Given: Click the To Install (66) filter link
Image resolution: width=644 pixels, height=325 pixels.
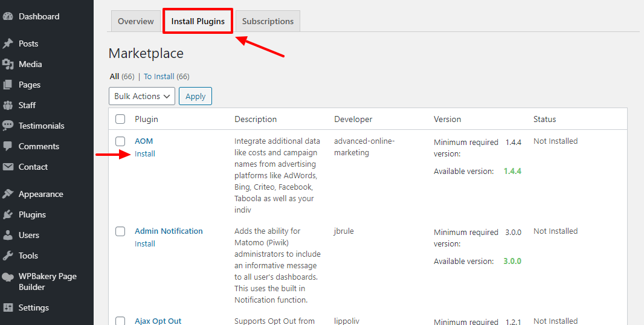Looking at the screenshot, I should pos(166,77).
